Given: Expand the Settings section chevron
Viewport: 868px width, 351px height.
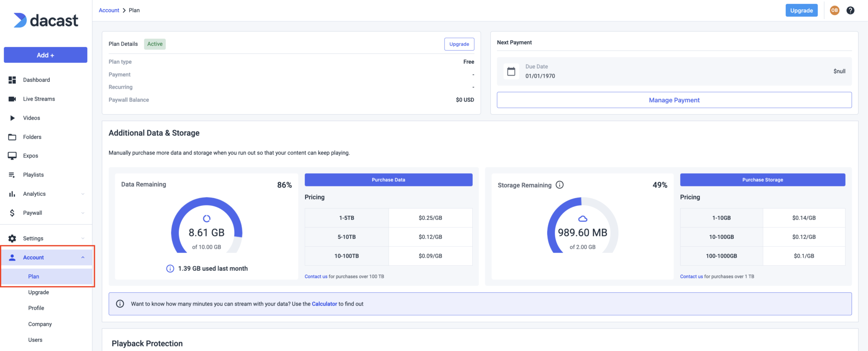Looking at the screenshot, I should click(83, 239).
